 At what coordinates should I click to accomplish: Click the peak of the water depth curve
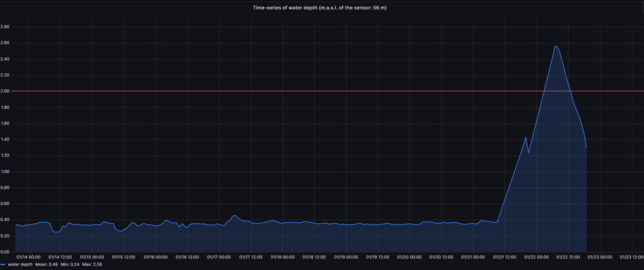(555, 46)
